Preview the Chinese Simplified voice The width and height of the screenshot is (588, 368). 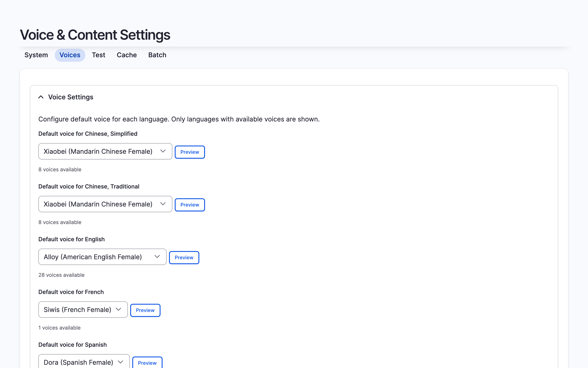point(190,152)
